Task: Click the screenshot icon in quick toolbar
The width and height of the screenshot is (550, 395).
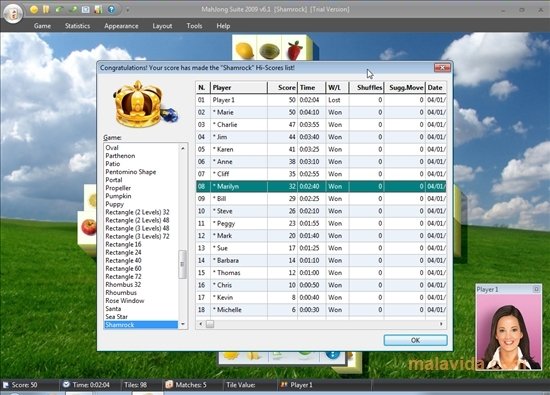Action: [x=86, y=9]
